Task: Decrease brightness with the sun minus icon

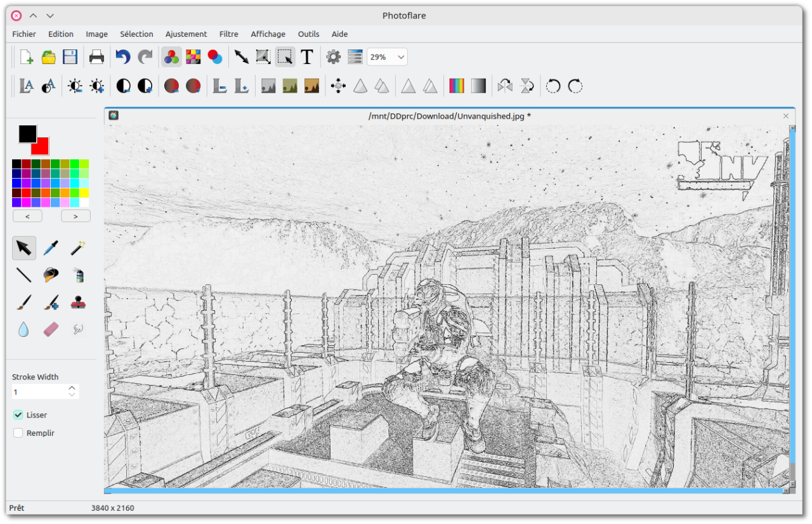Action: (75, 86)
